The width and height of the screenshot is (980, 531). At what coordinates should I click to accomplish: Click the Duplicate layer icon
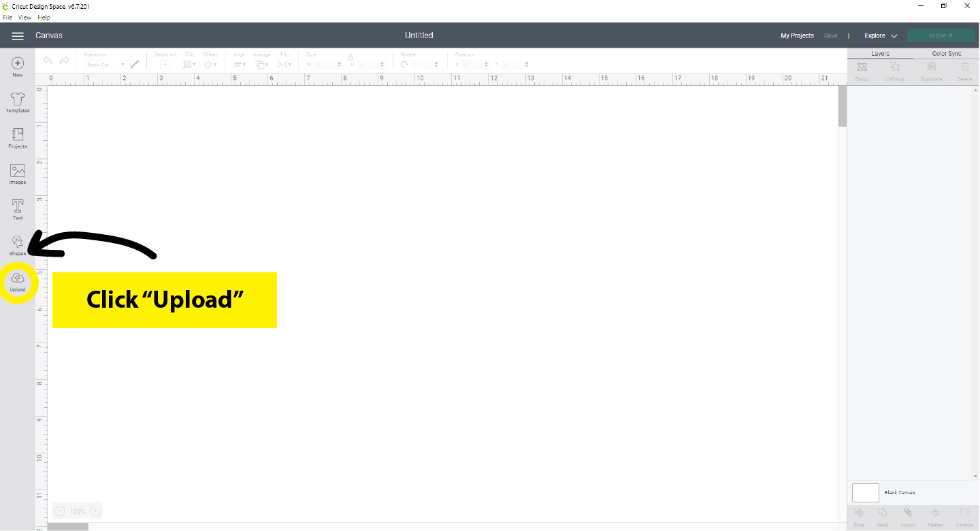pos(931,67)
